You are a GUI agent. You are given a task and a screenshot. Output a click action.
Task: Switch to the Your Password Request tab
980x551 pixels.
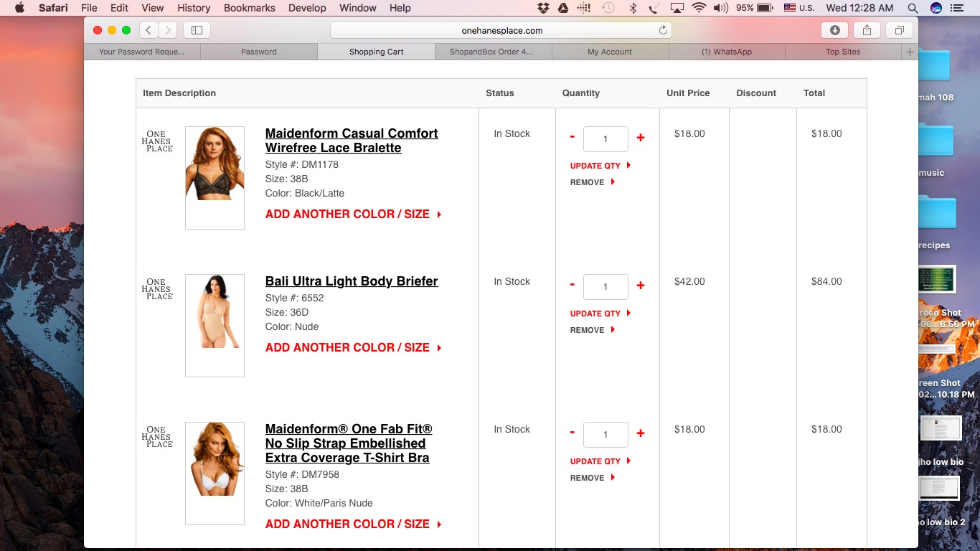tap(142, 52)
